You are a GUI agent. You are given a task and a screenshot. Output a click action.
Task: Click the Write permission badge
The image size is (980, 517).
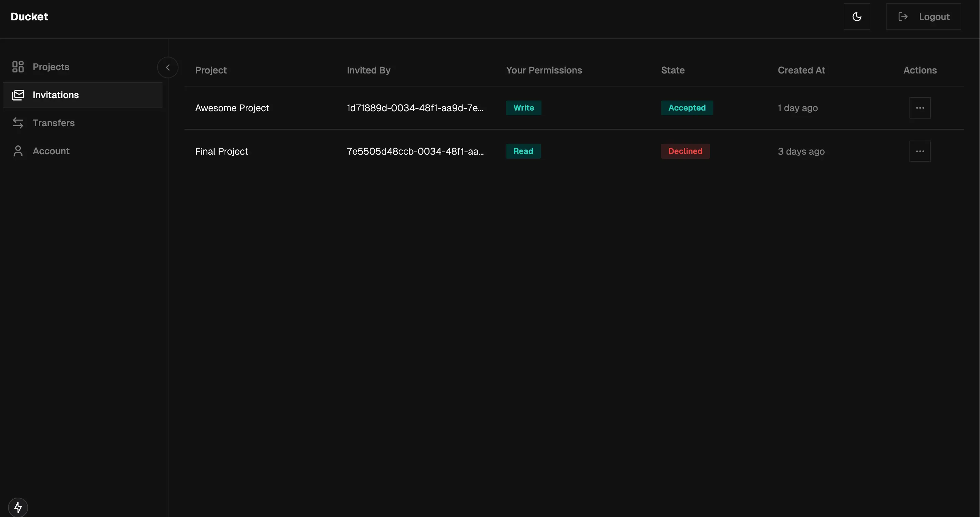[x=523, y=108]
